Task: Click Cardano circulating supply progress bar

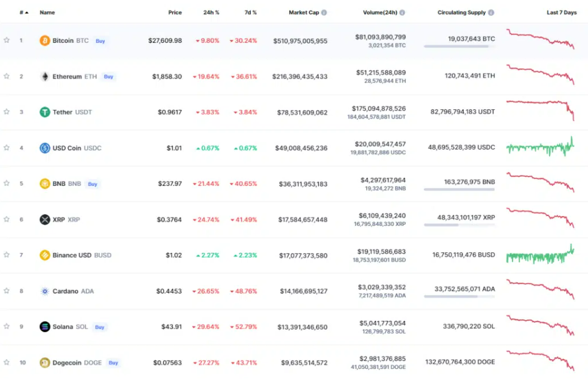Action: (x=459, y=296)
